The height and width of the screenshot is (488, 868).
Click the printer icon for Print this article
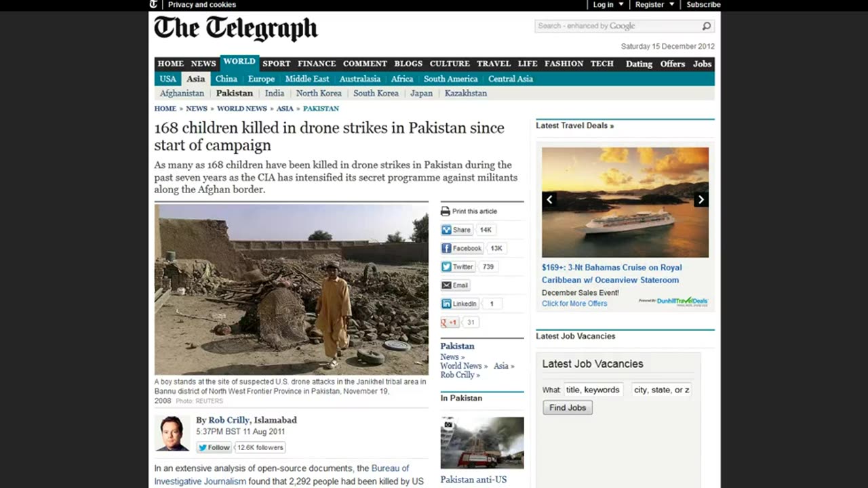(446, 211)
